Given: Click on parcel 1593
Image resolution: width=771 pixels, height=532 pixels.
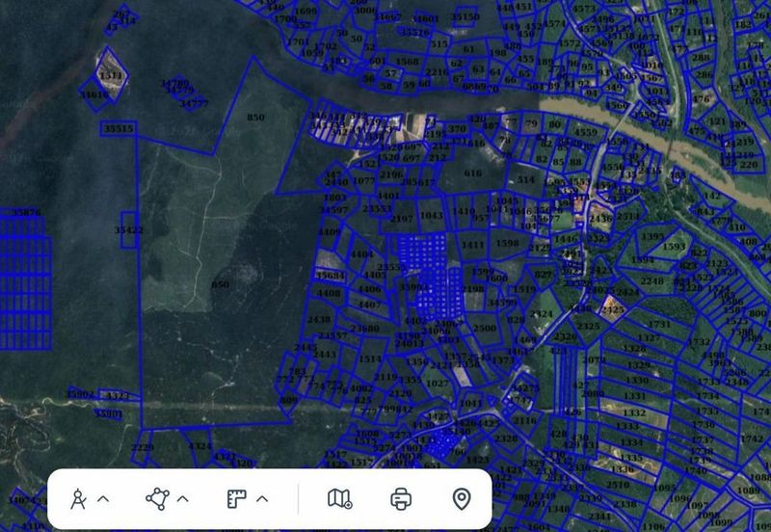Looking at the screenshot, I should coord(674,248).
